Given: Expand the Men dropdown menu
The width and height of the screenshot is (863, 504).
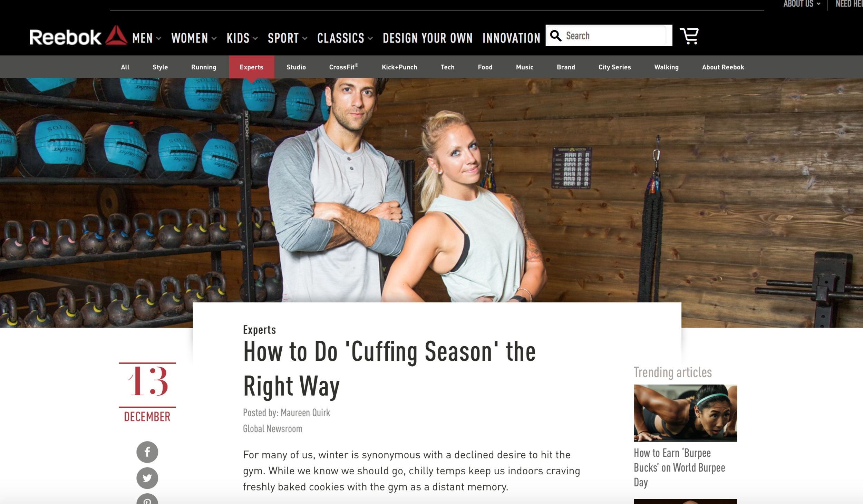Looking at the screenshot, I should [147, 38].
